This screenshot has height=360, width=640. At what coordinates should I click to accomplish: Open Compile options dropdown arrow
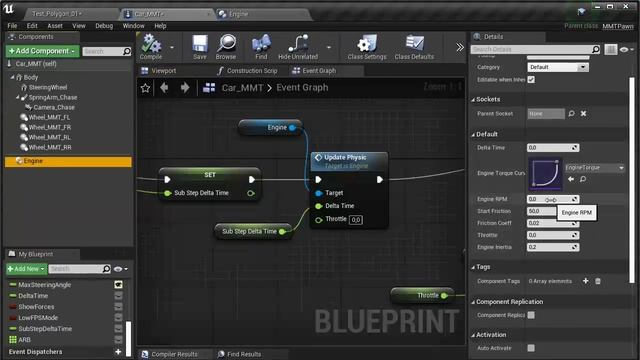point(172,47)
